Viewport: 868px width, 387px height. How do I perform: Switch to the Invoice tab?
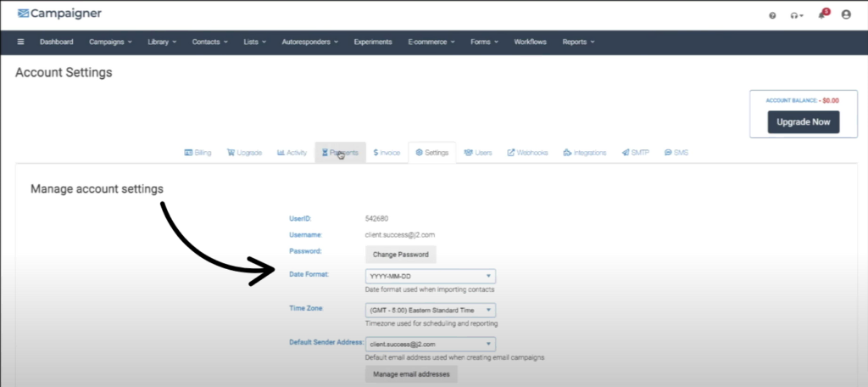click(x=387, y=153)
